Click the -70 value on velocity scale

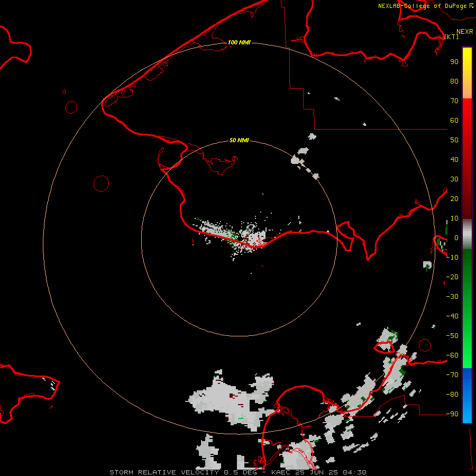point(452,375)
